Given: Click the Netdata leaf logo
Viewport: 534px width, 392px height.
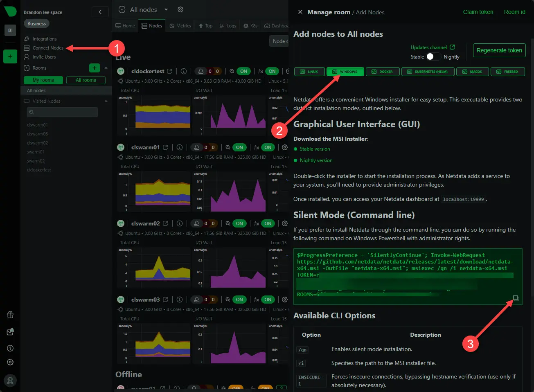Looking at the screenshot, I should pyautogui.click(x=10, y=11).
